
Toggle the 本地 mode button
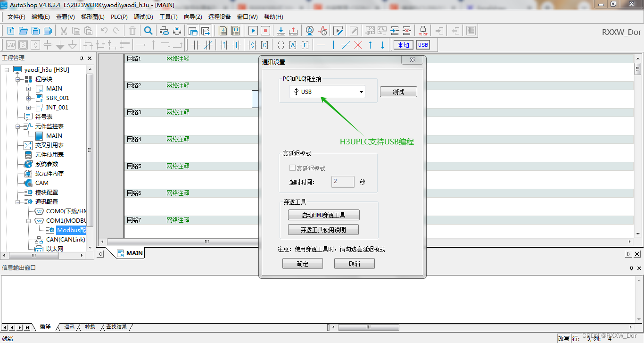[403, 45]
